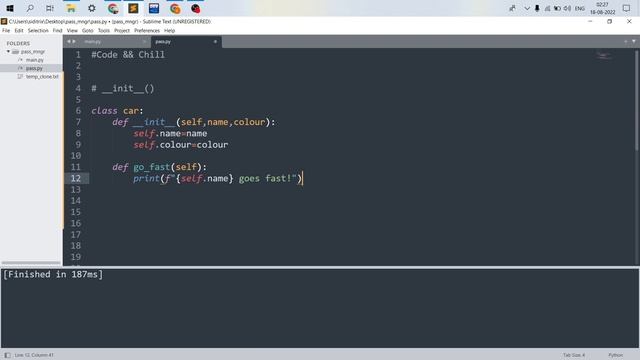
Task: Open the Tools menu
Action: (x=104, y=31)
